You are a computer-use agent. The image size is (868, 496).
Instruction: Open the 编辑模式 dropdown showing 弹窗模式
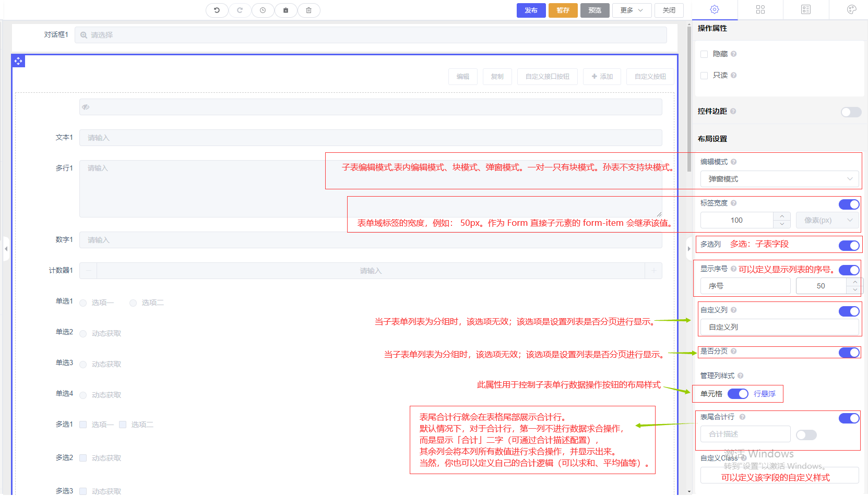pos(779,179)
